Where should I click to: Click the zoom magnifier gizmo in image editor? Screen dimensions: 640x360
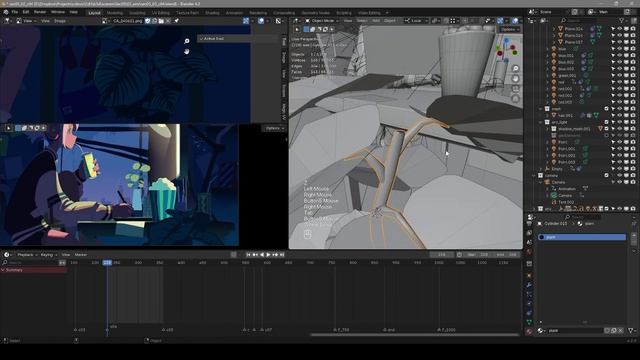(187, 41)
